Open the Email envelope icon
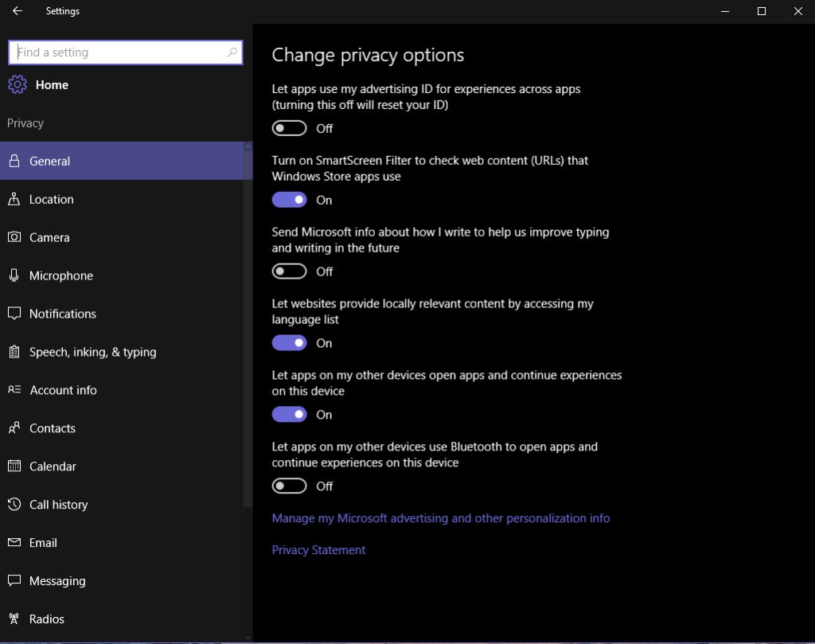 click(14, 543)
